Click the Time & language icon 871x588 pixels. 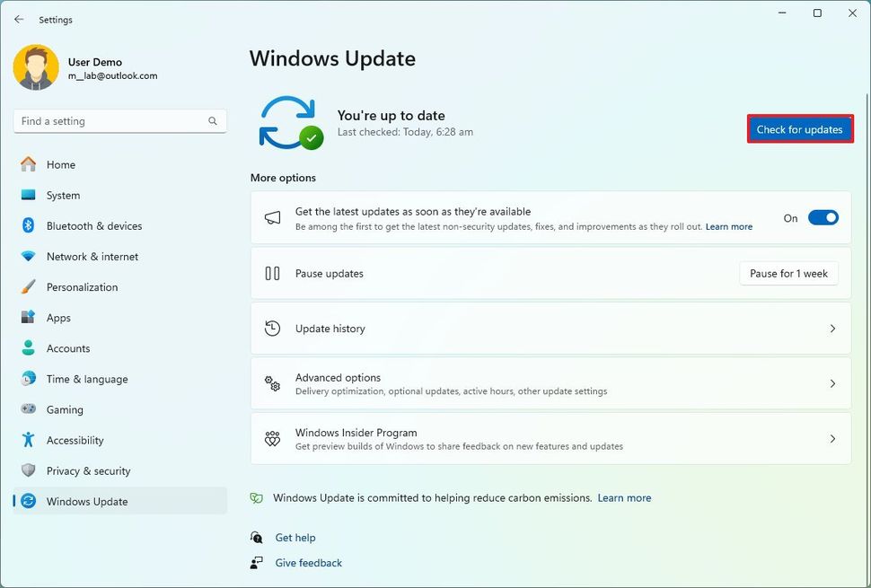pyautogui.click(x=29, y=378)
